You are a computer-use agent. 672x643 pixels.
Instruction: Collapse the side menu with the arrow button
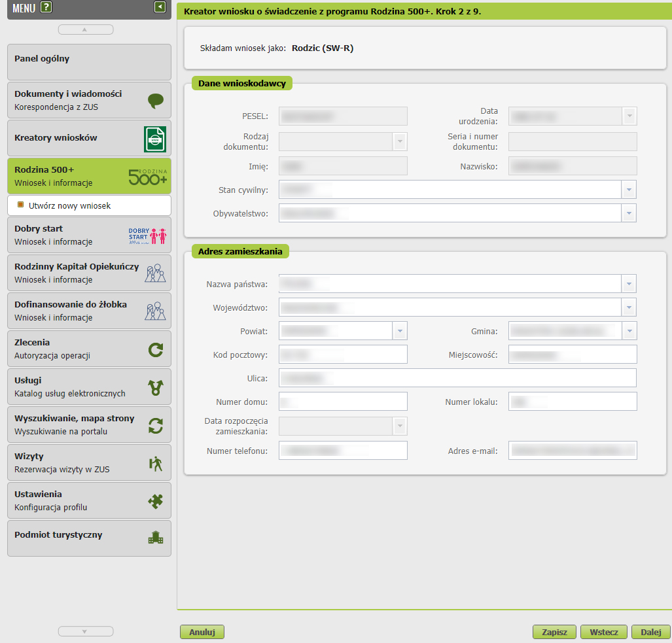click(x=160, y=7)
